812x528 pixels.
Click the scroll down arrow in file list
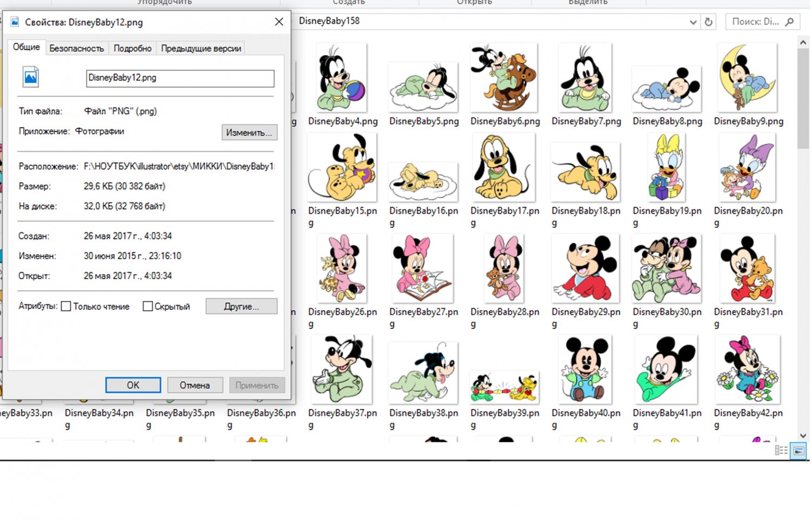(803, 436)
